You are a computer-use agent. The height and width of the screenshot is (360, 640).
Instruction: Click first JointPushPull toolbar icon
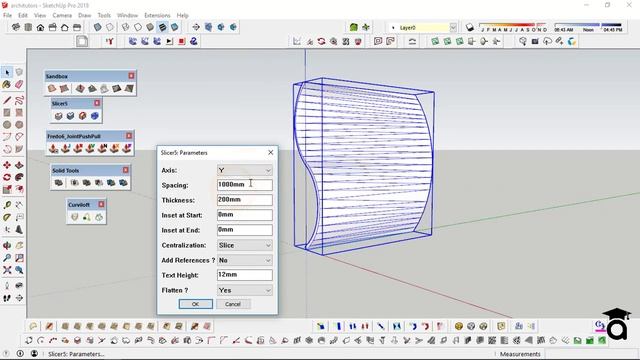pyautogui.click(x=53, y=149)
